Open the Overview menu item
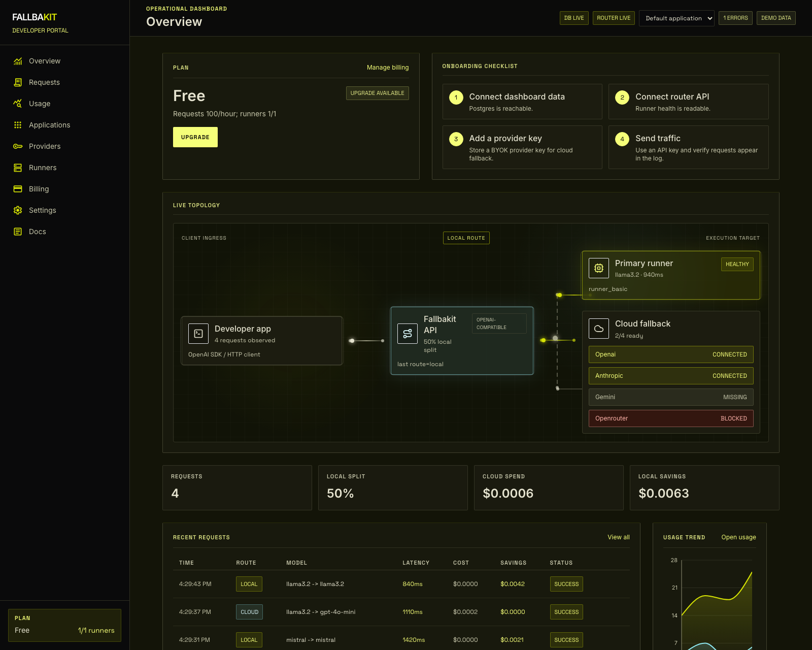812x650 pixels. [x=64, y=61]
